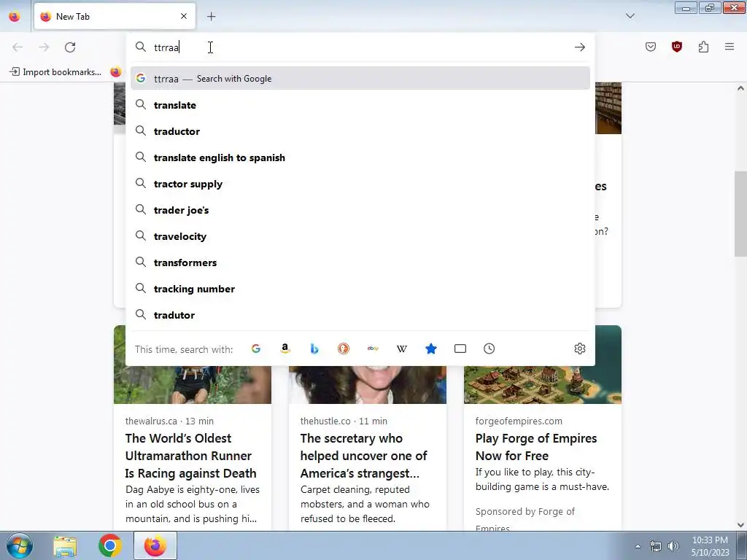
Task: Select 'translate english to spanish' suggestion
Action: coord(360,157)
